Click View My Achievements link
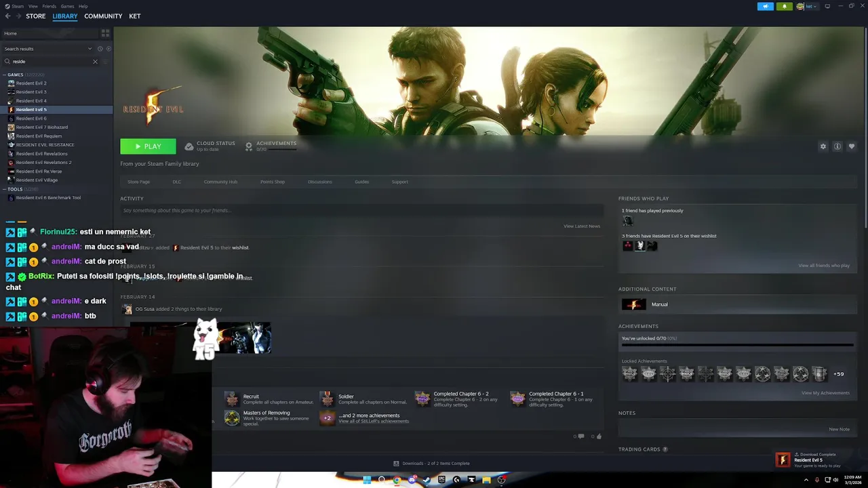868x488 pixels. tap(825, 393)
